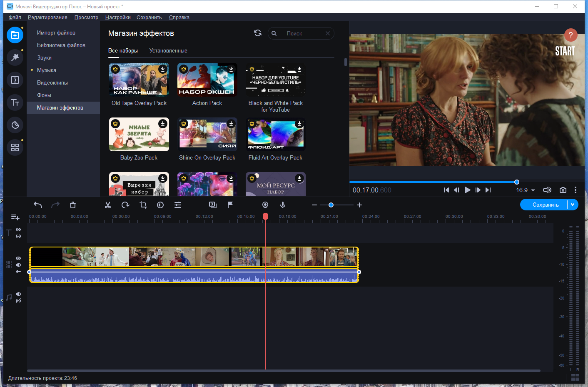Rotate clip using rotate icon

(x=125, y=205)
